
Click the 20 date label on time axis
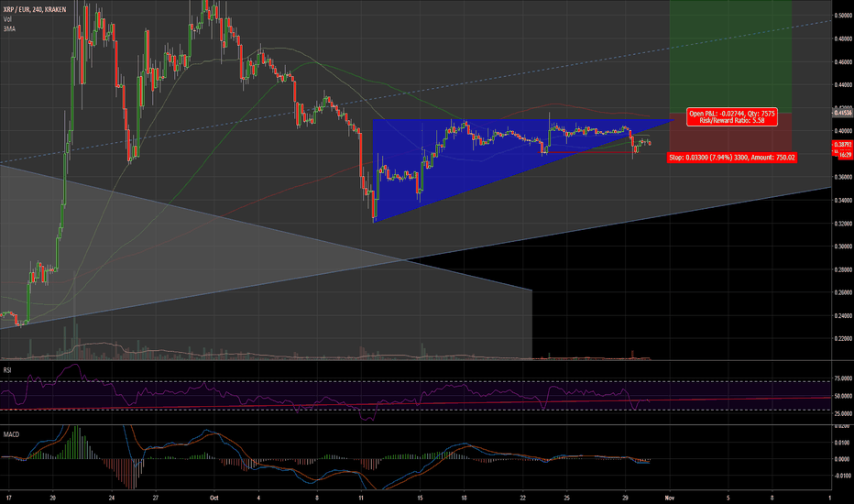(53, 498)
